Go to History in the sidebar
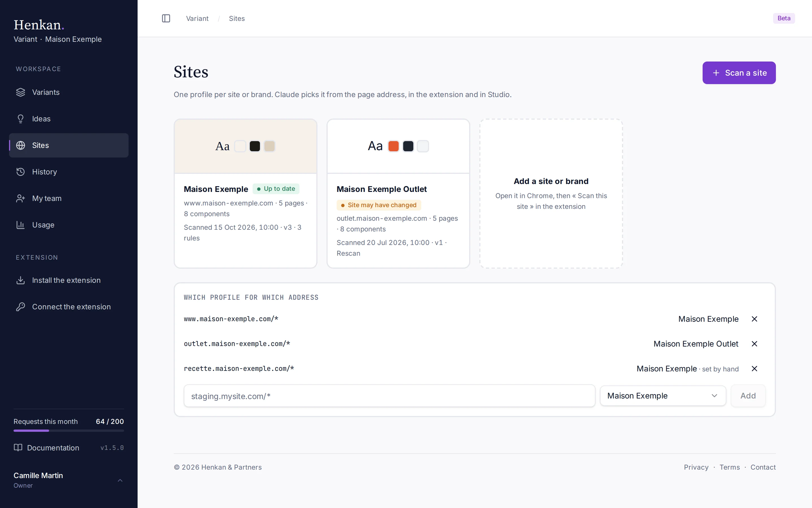The width and height of the screenshot is (812, 508). tap(69, 172)
